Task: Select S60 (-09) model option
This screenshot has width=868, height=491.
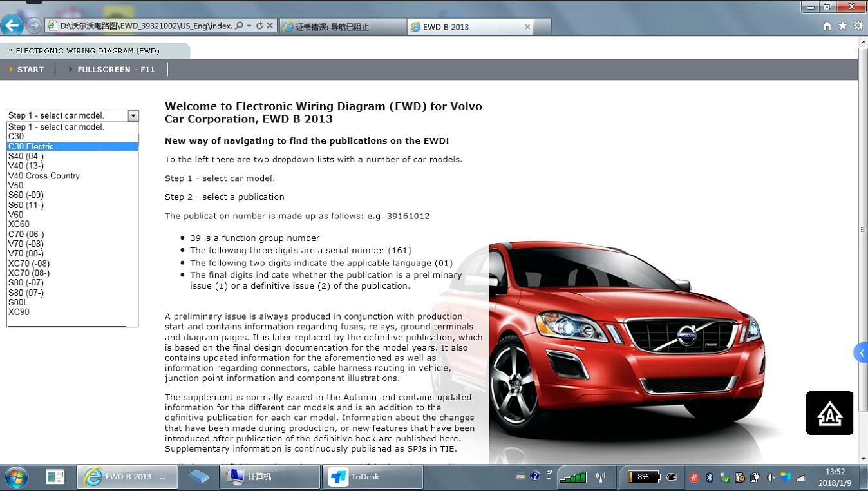Action: click(x=72, y=195)
